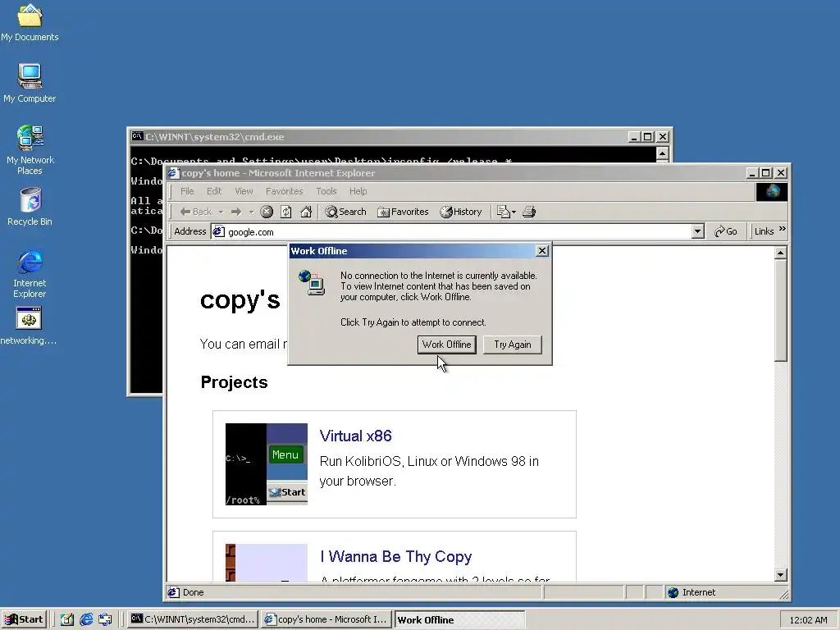
Task: Open the Address bar dropdown list
Action: pyautogui.click(x=697, y=231)
